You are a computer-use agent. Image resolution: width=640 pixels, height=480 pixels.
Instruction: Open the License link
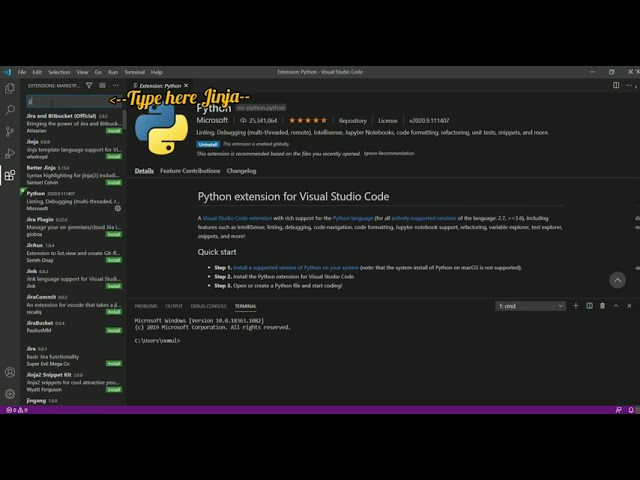(388, 120)
